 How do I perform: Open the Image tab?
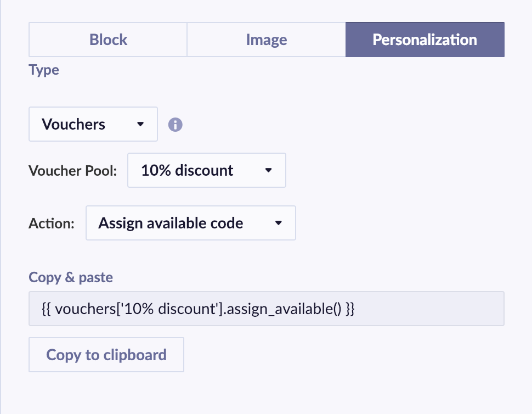click(267, 40)
